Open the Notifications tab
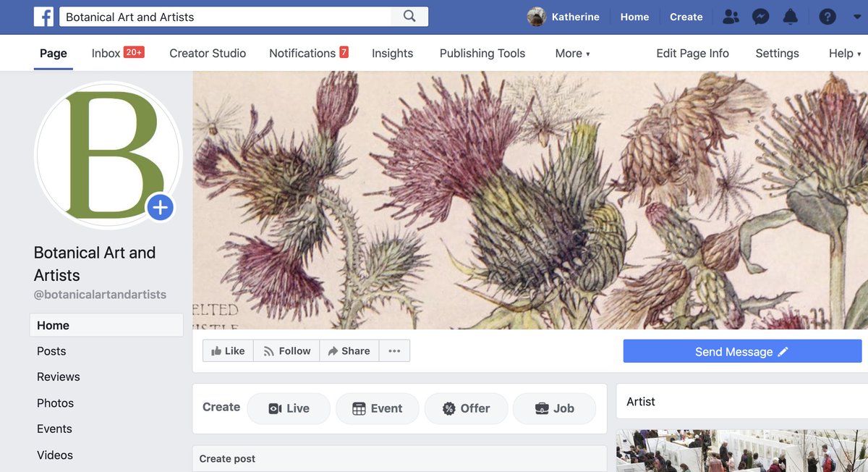This screenshot has width=868, height=472. click(x=309, y=53)
